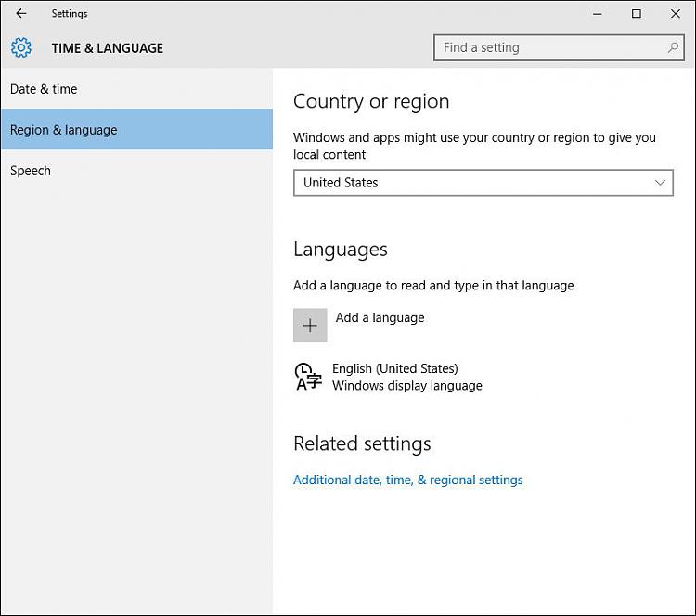Screen dimensions: 696x616
Task: Maximize the Settings window
Action: pyautogui.click(x=636, y=14)
